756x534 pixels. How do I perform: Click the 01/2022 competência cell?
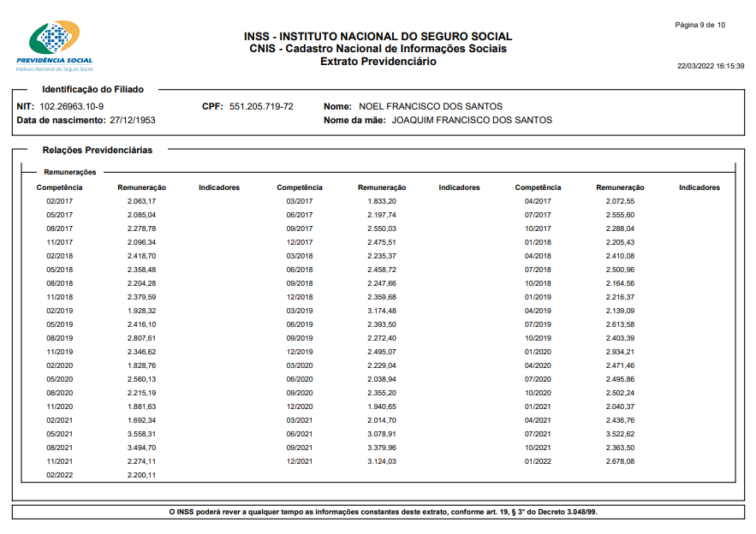tap(537, 461)
